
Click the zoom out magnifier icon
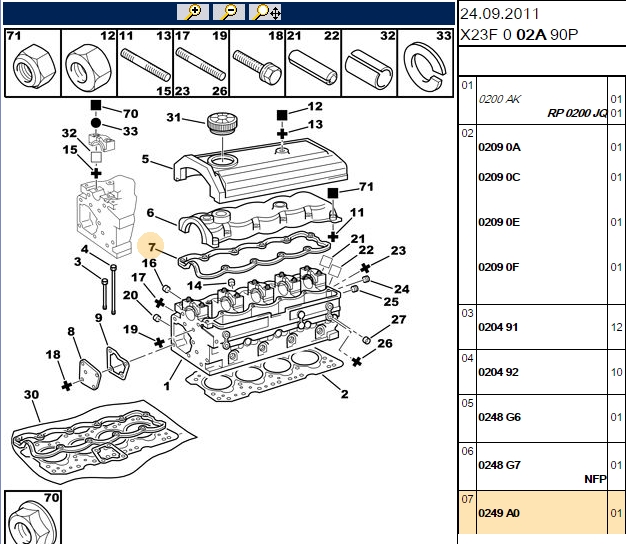[229, 12]
